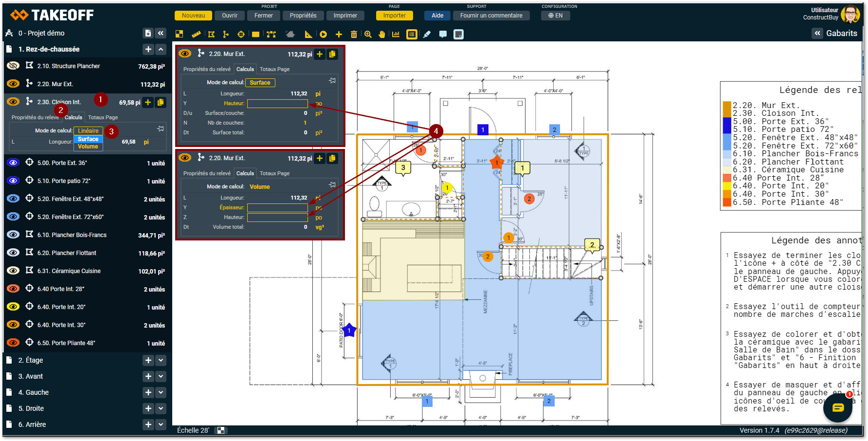Expand the 2. Étage page section
Screen dimensions: 868x441
pyautogui.click(x=161, y=360)
